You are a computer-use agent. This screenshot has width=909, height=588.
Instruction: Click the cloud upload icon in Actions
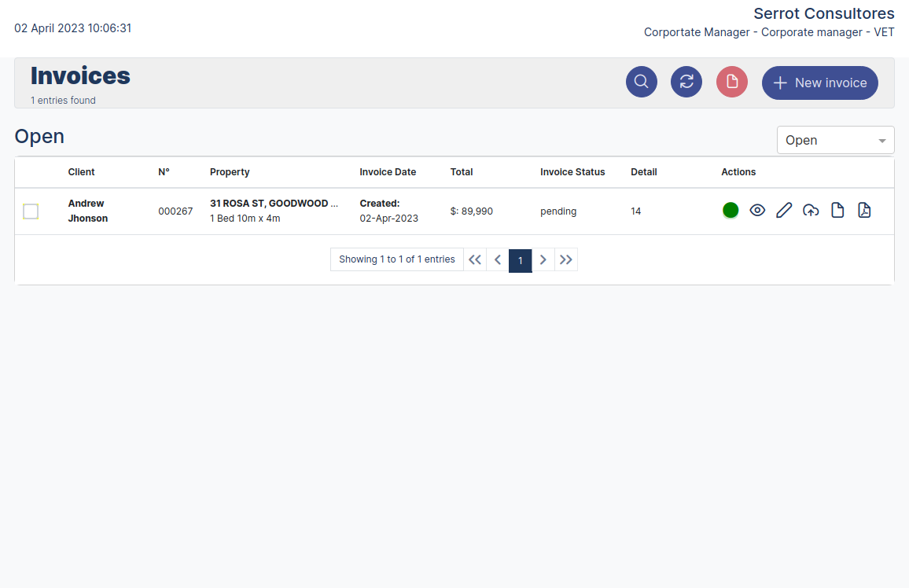pyautogui.click(x=811, y=210)
